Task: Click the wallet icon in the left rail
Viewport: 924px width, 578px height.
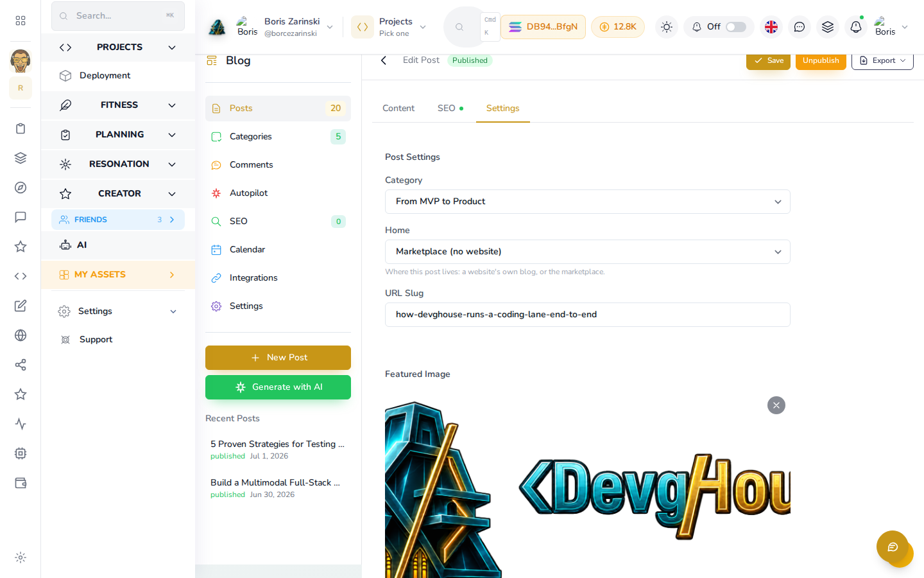Action: 21,483
